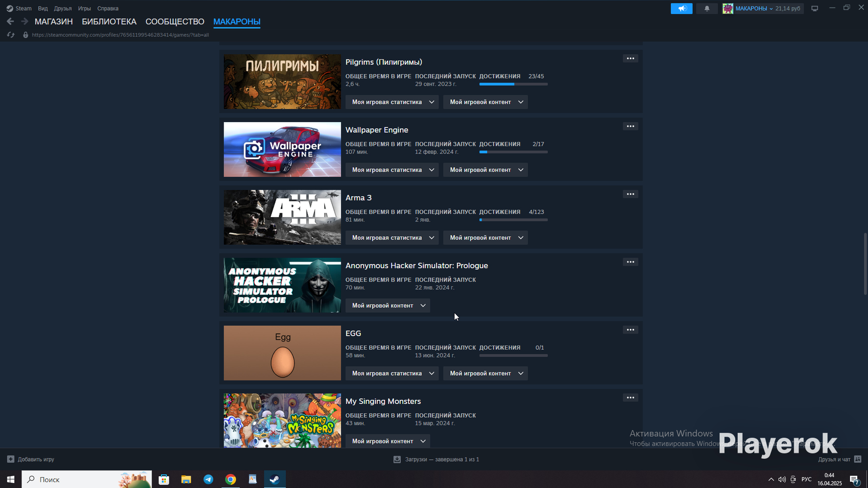Expand Мой игровой контент for EGG
The width and height of the screenshot is (868, 488).
485,373
